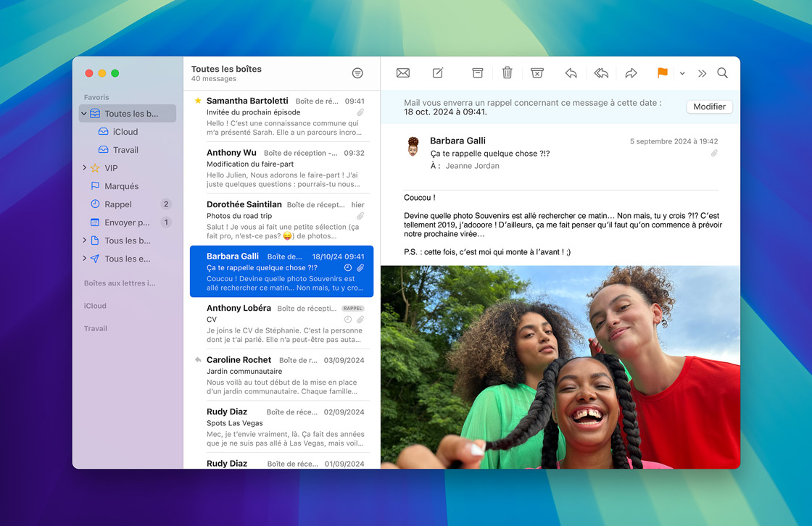Collapse the Toutes les boîtes mailbox tree
812x526 pixels.
[84, 114]
